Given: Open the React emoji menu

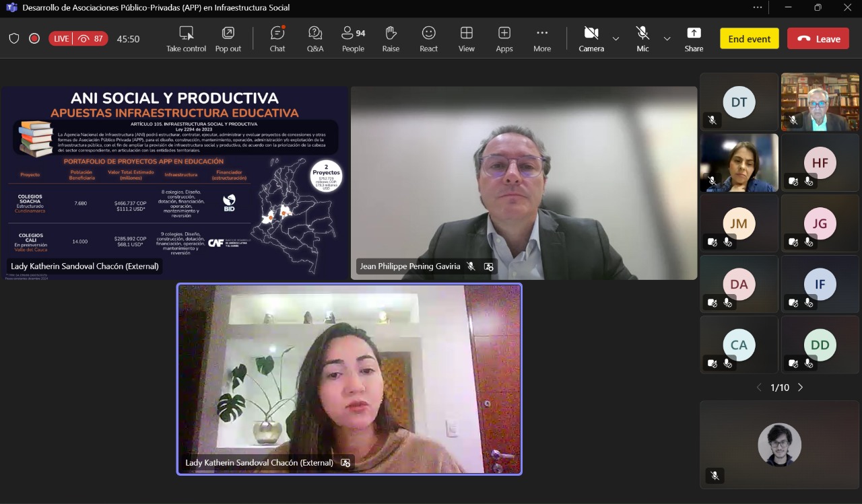Looking at the screenshot, I should [x=428, y=38].
